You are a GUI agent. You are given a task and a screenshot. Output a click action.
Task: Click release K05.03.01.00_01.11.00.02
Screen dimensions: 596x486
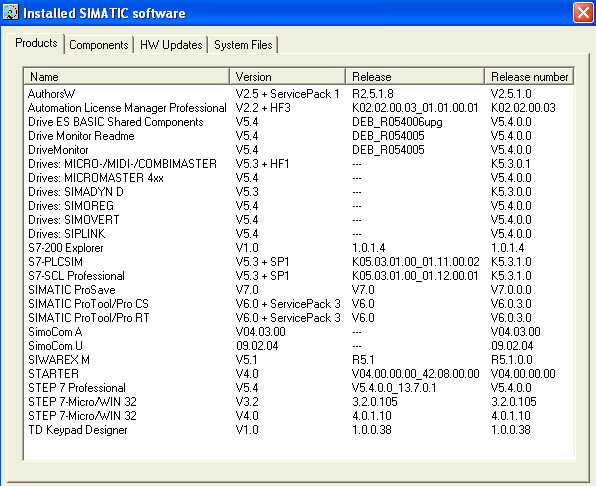416,262
